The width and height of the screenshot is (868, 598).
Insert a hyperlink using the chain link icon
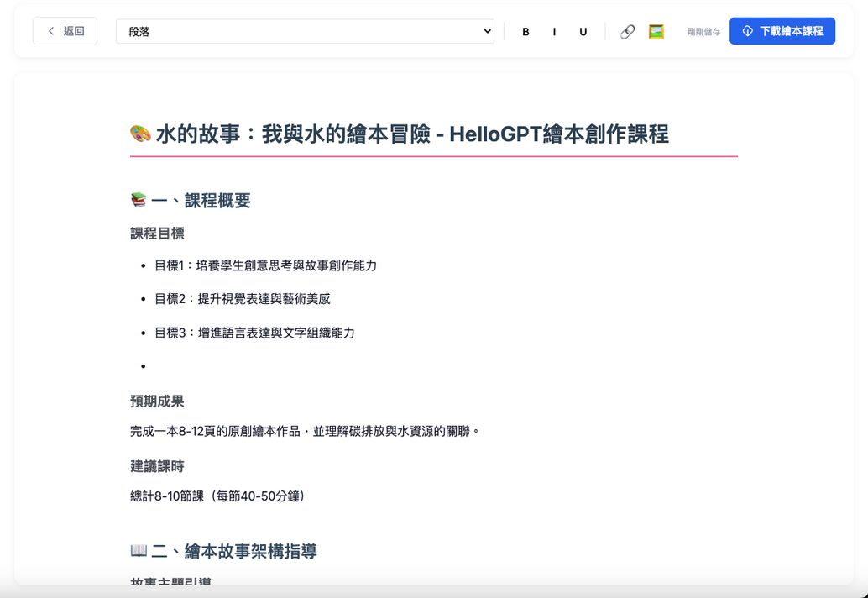click(627, 31)
